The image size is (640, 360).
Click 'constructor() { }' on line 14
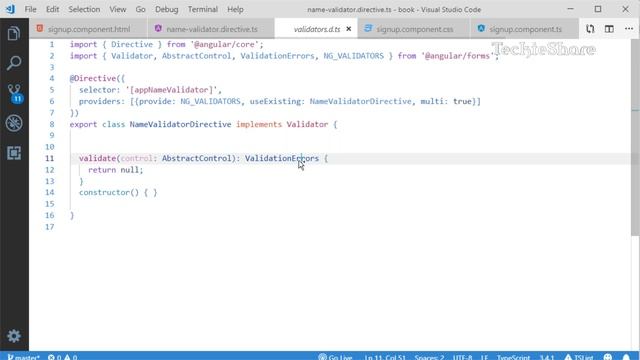(x=118, y=192)
